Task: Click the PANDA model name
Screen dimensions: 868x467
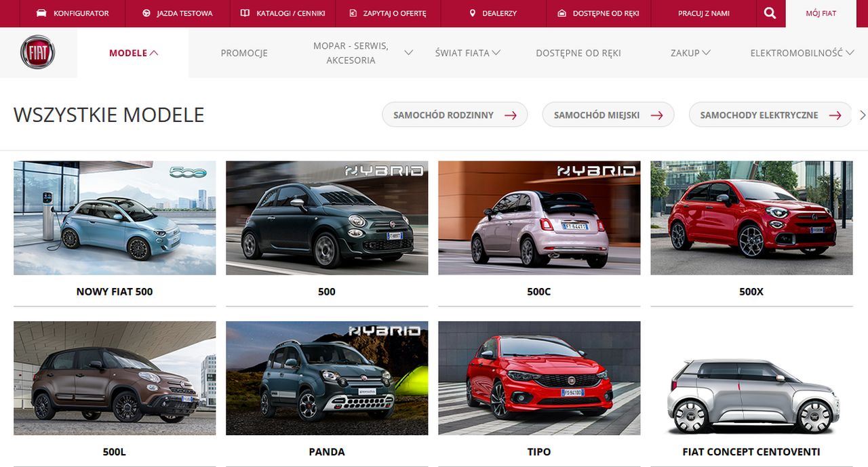Action: coord(327,451)
